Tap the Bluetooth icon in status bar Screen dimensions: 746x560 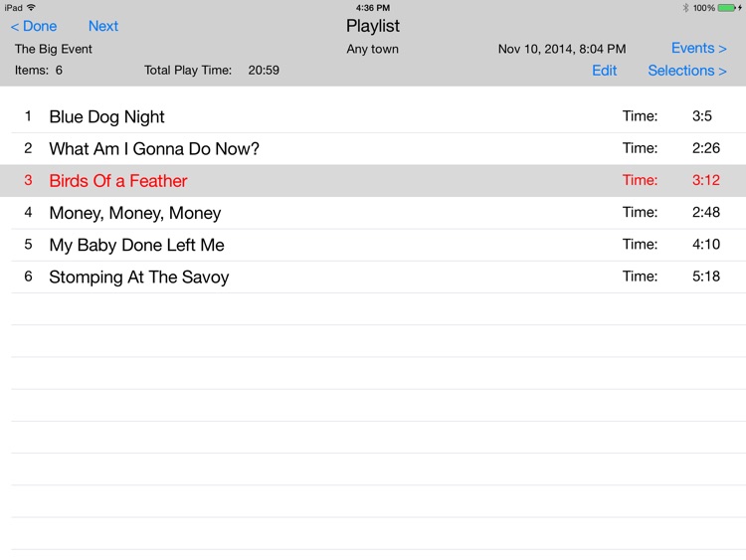click(685, 8)
